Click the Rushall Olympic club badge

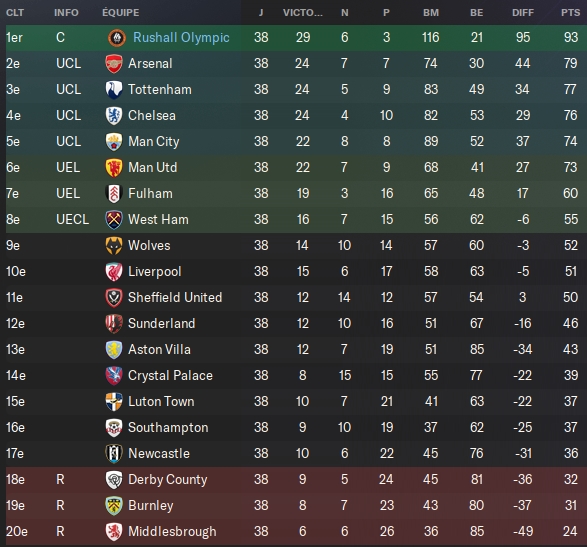(x=116, y=38)
